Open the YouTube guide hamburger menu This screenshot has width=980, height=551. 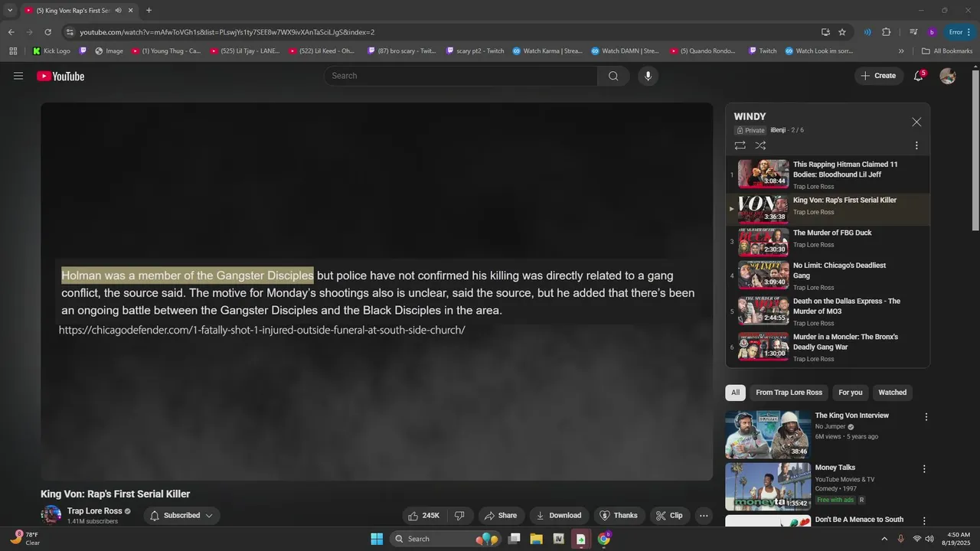[x=18, y=76]
